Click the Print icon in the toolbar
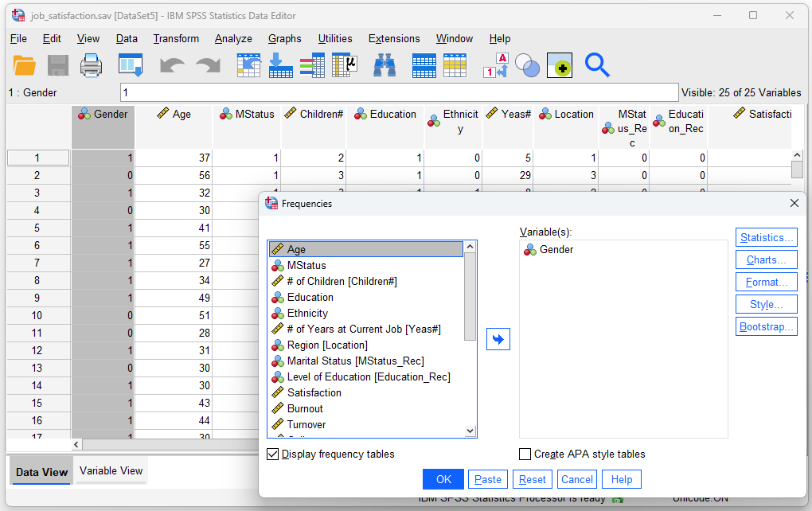This screenshot has height=511, width=812. [91, 67]
